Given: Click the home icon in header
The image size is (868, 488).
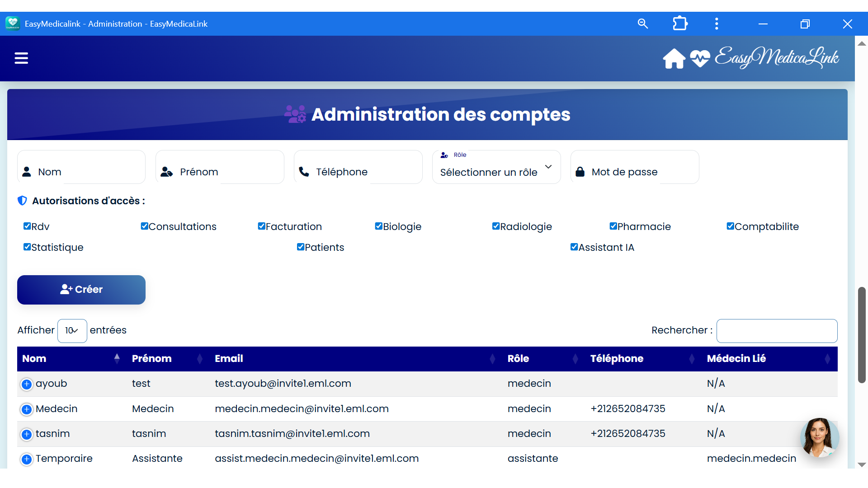Looking at the screenshot, I should [x=674, y=59].
